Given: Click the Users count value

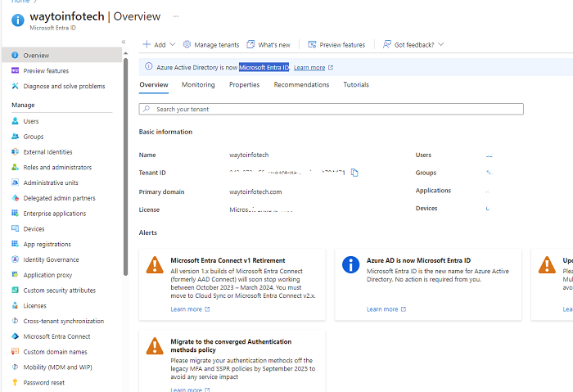Looking at the screenshot, I should [490, 155].
